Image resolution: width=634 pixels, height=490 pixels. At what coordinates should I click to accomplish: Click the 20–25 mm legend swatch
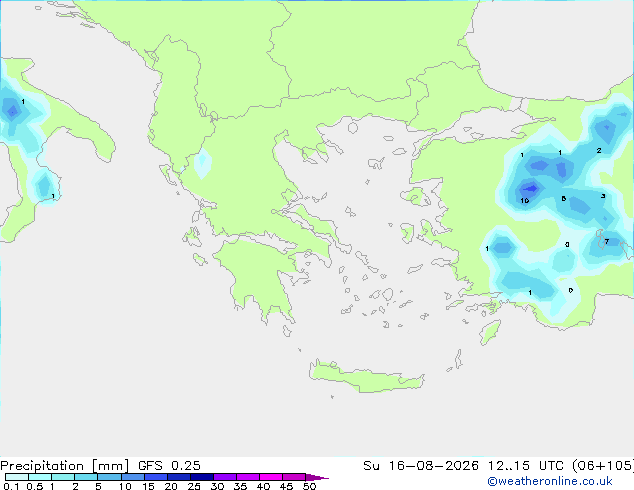[x=179, y=477]
